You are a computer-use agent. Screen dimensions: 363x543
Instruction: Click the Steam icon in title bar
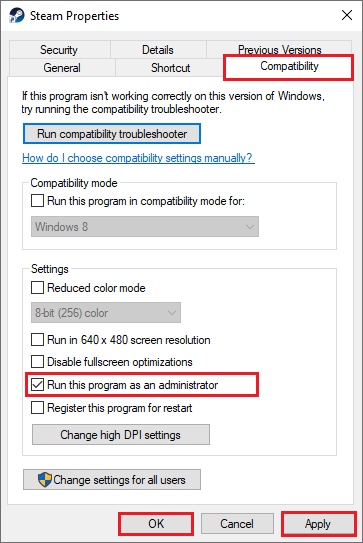point(17,16)
